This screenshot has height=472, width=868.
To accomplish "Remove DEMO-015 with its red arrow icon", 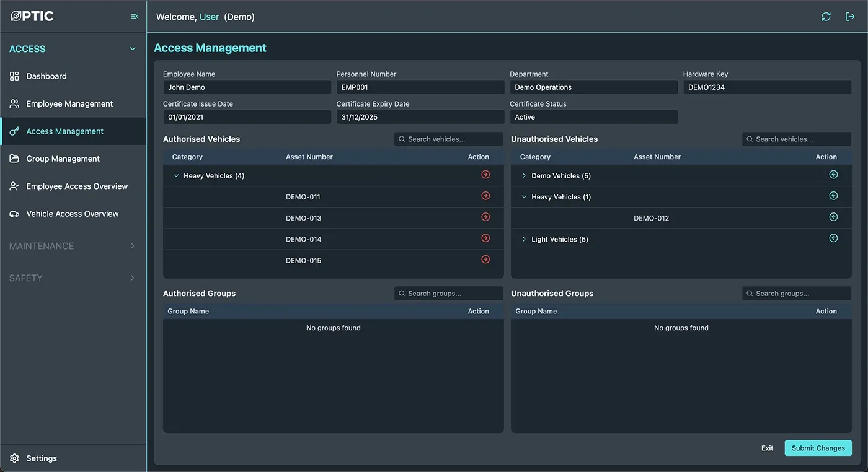I will pyautogui.click(x=485, y=260).
